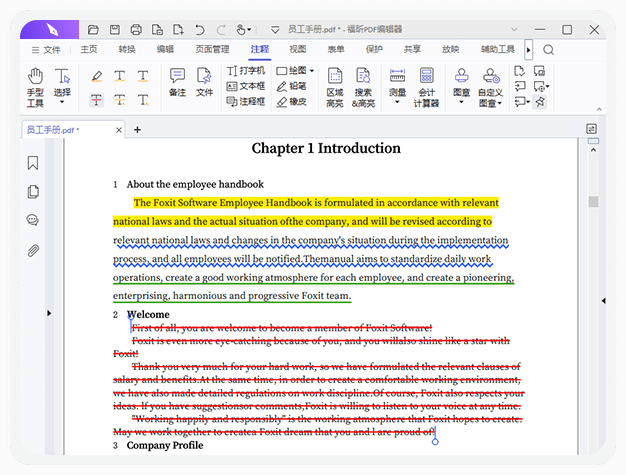626x475 pixels.
Task: Pick the Highlight marker tool
Action: pyautogui.click(x=97, y=76)
